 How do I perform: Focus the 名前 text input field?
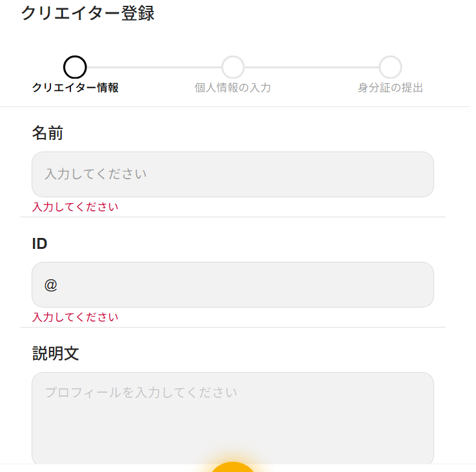point(232,174)
